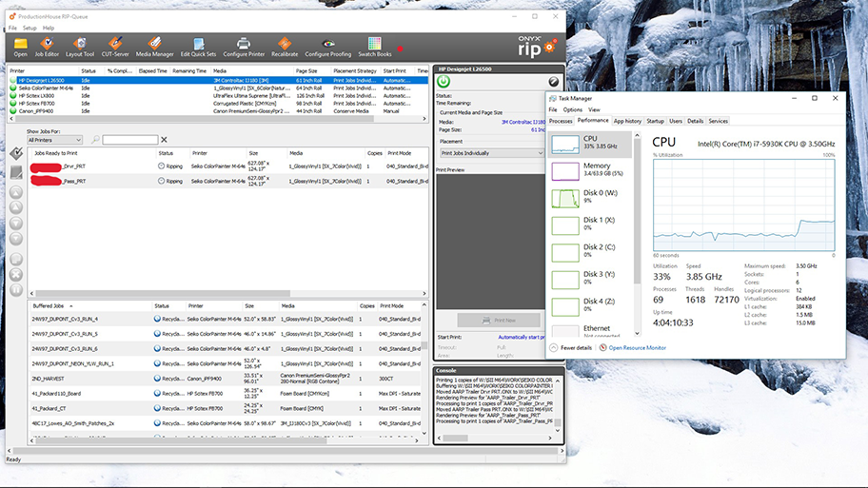Click the magnifier search icon beside filter
This screenshot has width=868, height=488.
[95, 140]
